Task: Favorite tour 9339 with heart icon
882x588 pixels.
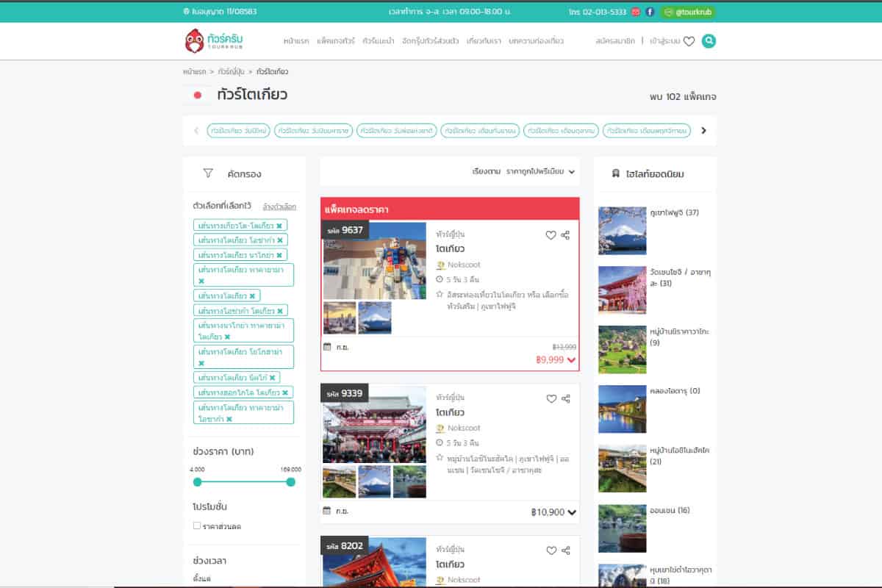Action: (x=551, y=399)
